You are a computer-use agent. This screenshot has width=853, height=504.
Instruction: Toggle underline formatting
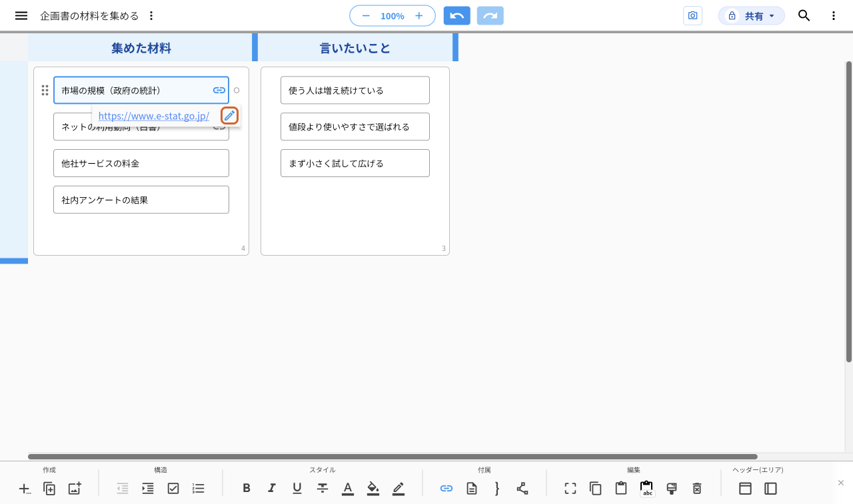pos(297,489)
